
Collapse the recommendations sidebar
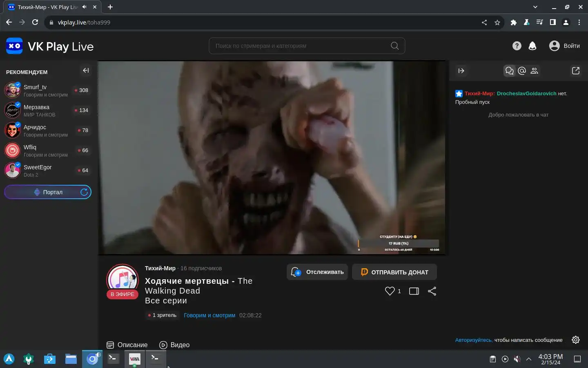pos(86,70)
